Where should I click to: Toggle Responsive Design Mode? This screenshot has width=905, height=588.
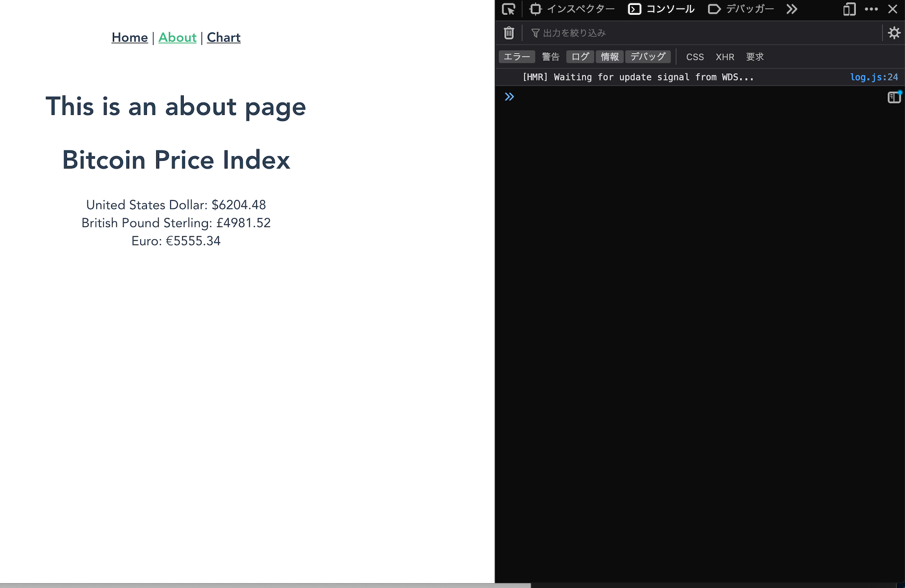849,9
